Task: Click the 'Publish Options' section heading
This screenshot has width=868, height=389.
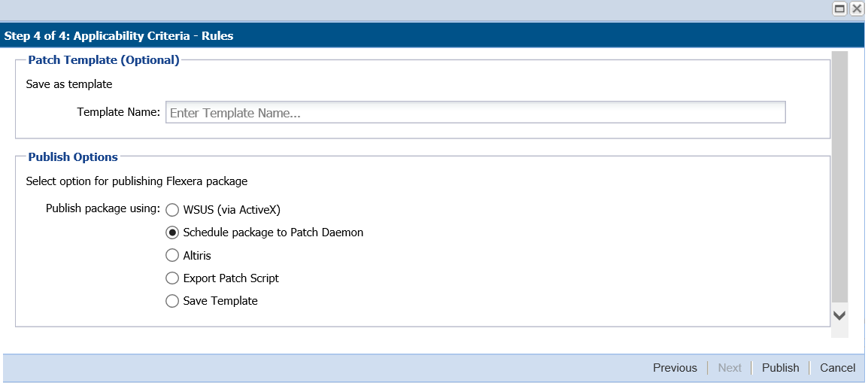Action: tap(73, 157)
